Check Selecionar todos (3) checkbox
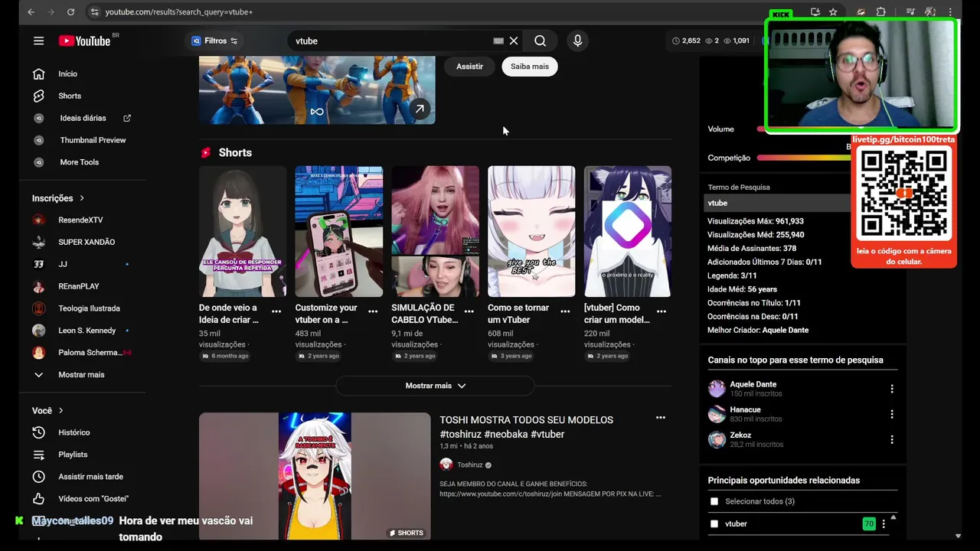The image size is (980, 551). pyautogui.click(x=714, y=501)
